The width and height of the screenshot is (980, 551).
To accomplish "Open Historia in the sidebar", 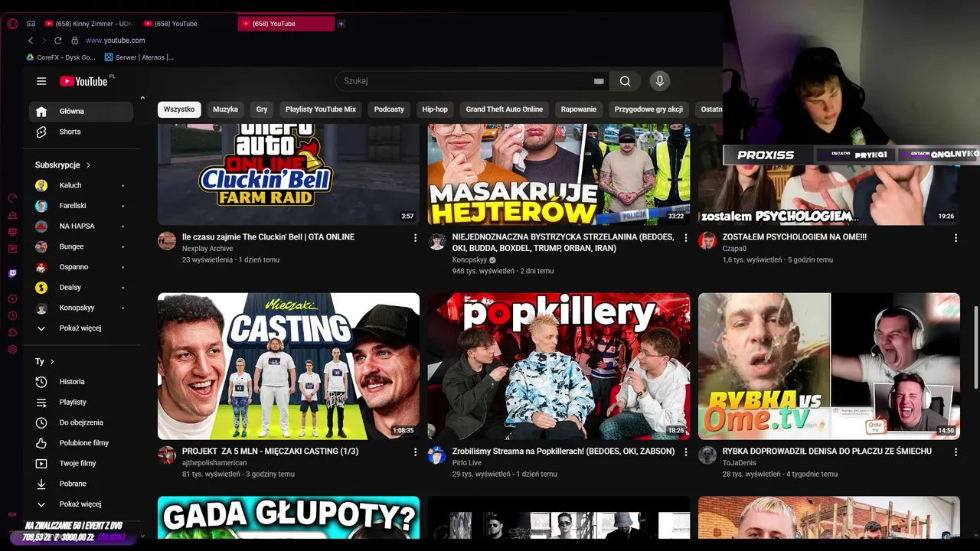I will click(x=81, y=382).
